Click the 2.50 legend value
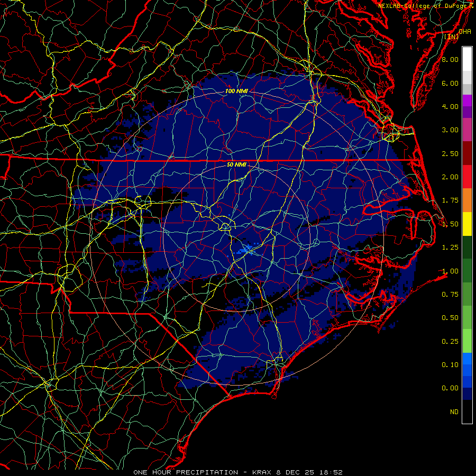 coord(450,153)
